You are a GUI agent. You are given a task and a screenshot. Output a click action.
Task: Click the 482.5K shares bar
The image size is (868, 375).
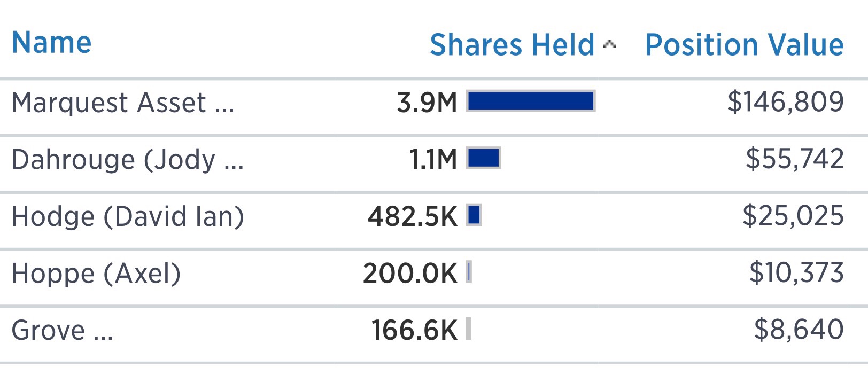[x=474, y=215]
